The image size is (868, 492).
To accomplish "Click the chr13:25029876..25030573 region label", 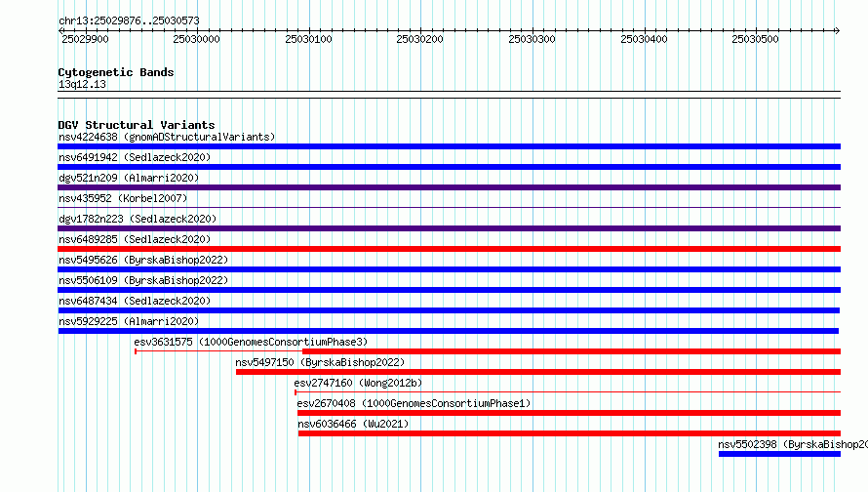I will click(129, 20).
